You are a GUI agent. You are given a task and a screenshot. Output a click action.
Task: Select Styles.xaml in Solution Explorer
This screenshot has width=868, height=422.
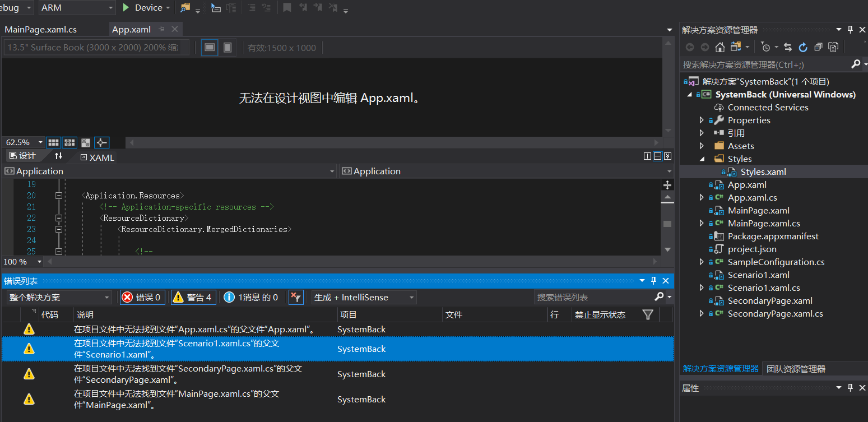[x=763, y=171]
